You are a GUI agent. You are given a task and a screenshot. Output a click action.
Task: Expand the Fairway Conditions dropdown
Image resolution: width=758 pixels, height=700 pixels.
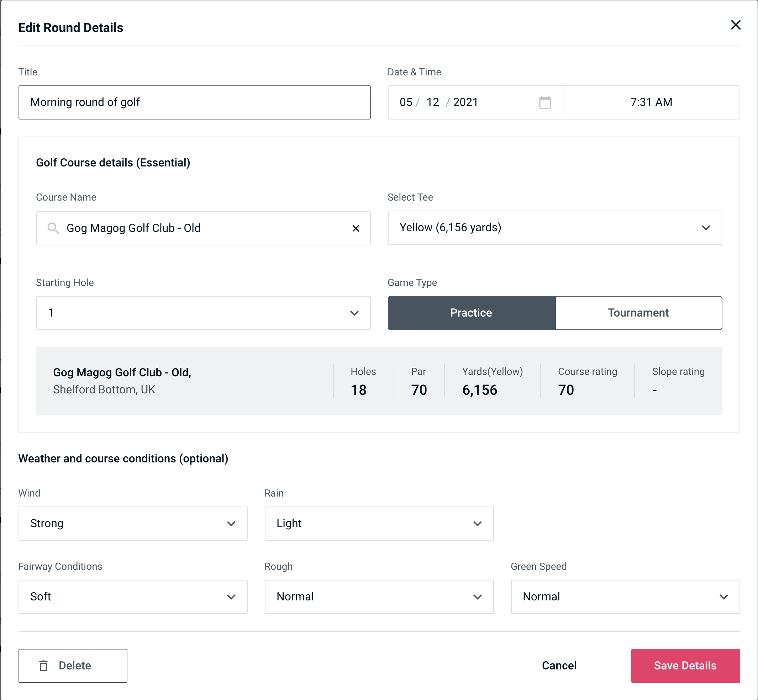tap(133, 597)
